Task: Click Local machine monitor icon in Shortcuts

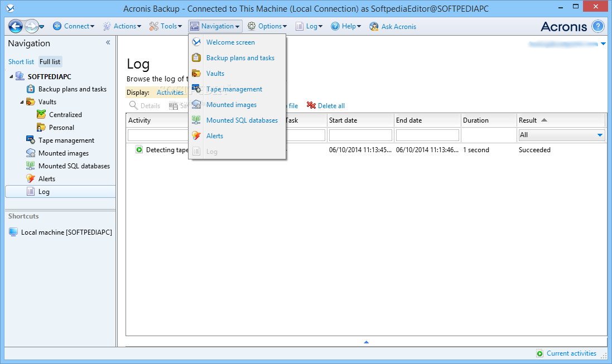Action: [x=13, y=232]
